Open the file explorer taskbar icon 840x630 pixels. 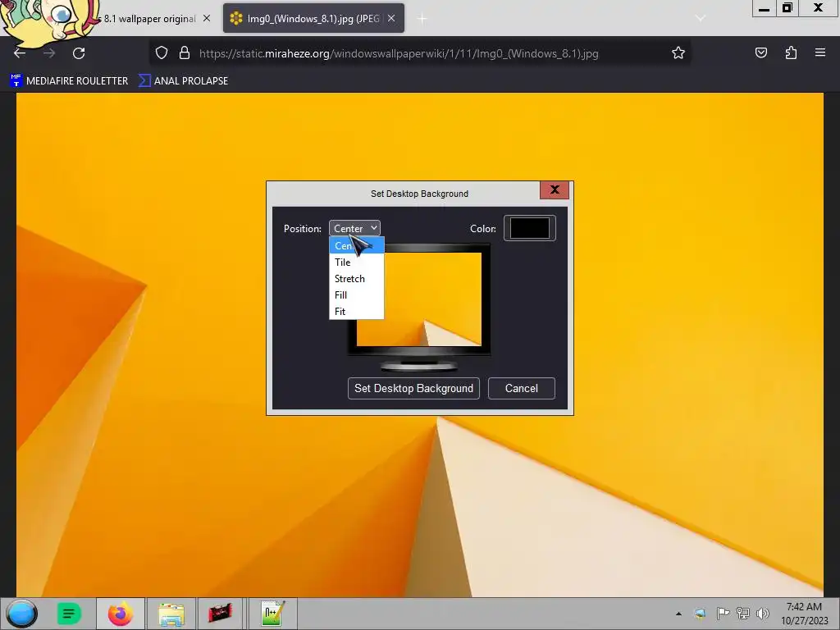coord(171,614)
